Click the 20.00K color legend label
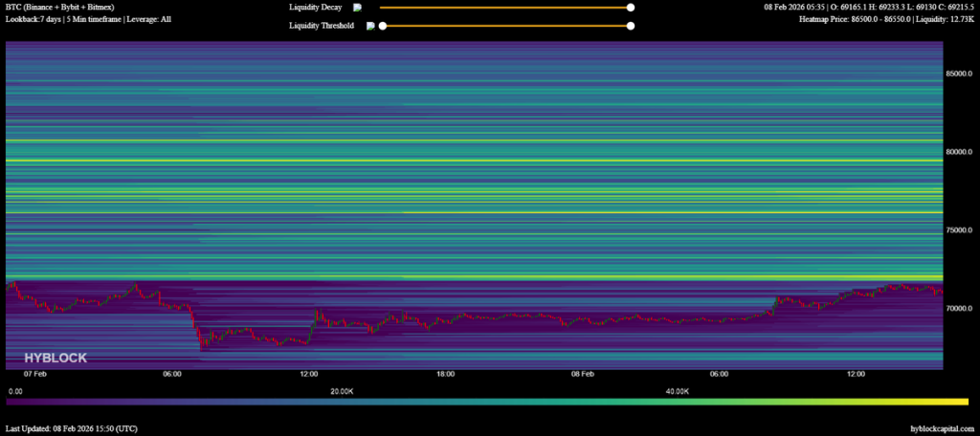Image resolution: width=980 pixels, height=436 pixels. tap(342, 391)
